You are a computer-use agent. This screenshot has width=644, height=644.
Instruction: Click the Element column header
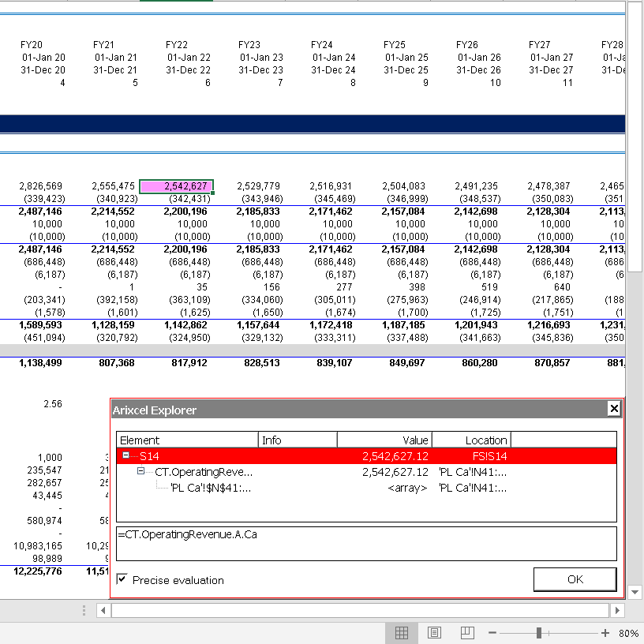(x=187, y=440)
